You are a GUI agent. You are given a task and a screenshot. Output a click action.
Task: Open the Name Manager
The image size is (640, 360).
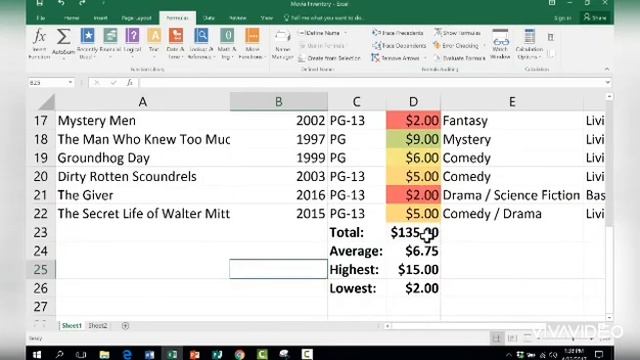click(282, 44)
